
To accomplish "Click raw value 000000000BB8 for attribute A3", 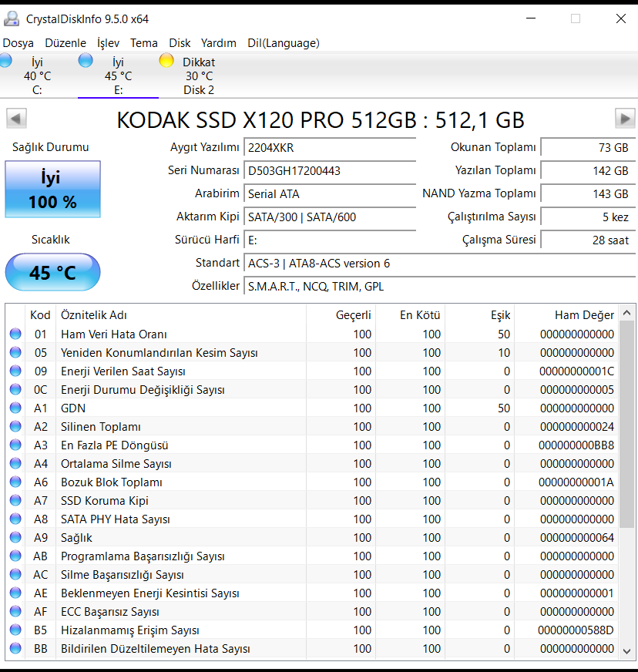I will pos(576,445).
